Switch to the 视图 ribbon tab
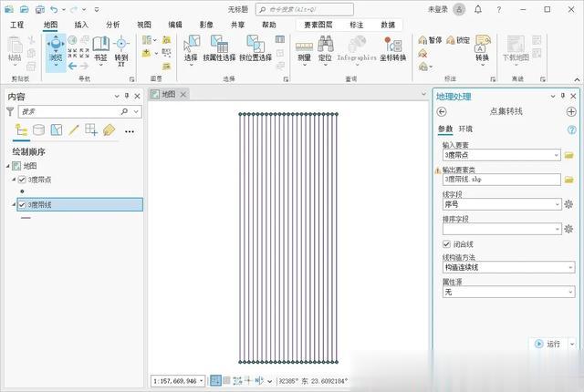The height and width of the screenshot is (392, 584). (144, 25)
